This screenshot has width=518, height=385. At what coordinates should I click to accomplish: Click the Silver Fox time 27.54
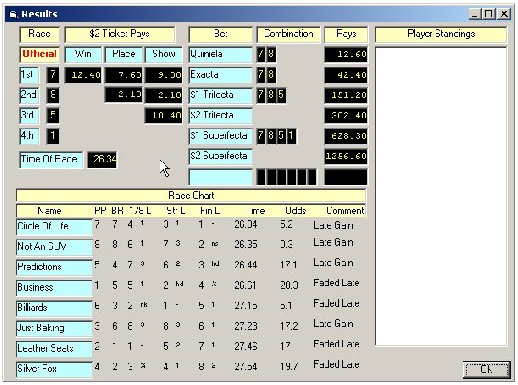pos(245,366)
